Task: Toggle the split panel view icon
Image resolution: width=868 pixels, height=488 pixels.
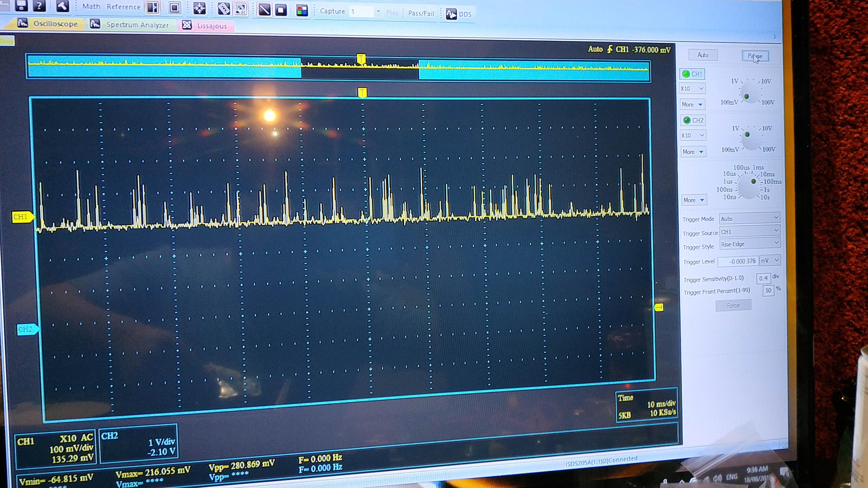Action: [x=152, y=7]
